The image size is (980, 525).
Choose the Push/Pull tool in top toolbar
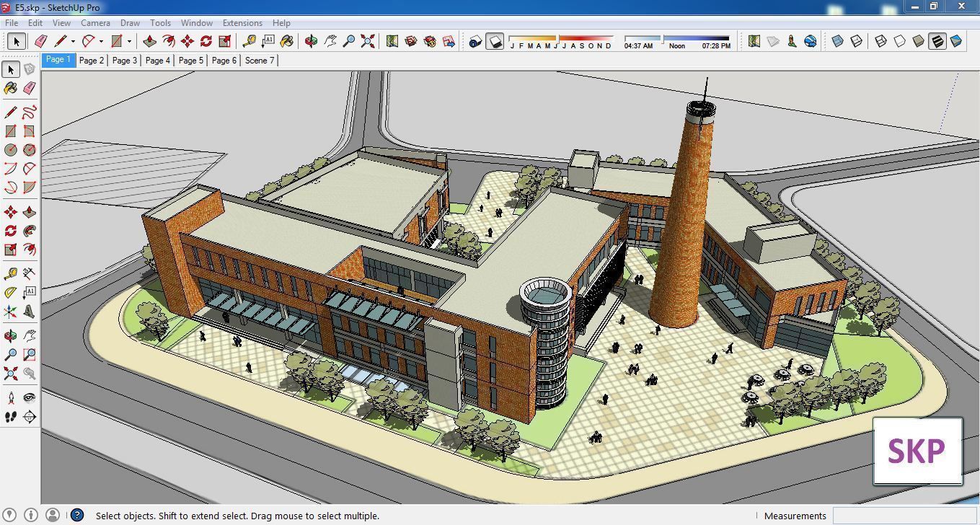coord(150,41)
